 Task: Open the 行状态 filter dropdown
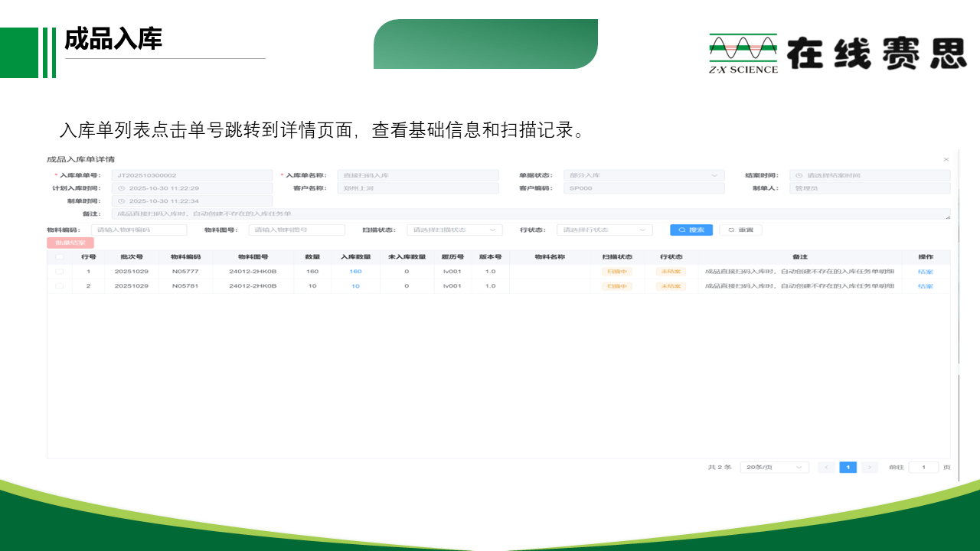(605, 230)
